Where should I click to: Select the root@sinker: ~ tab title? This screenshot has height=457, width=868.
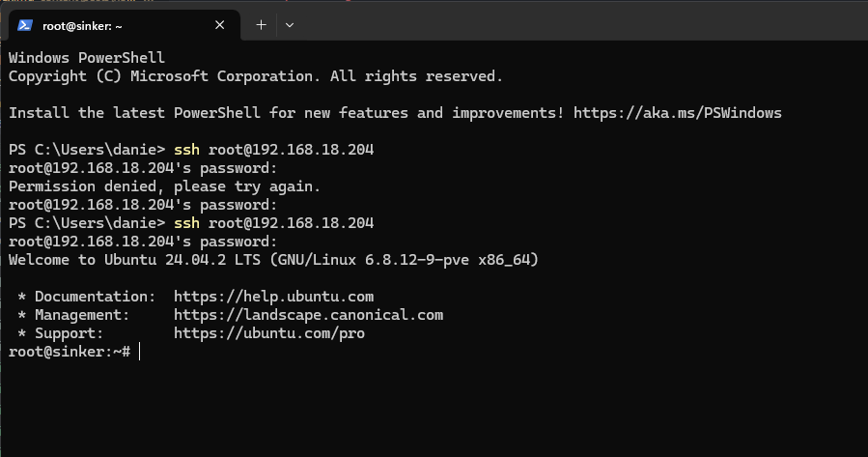pyautogui.click(x=82, y=26)
